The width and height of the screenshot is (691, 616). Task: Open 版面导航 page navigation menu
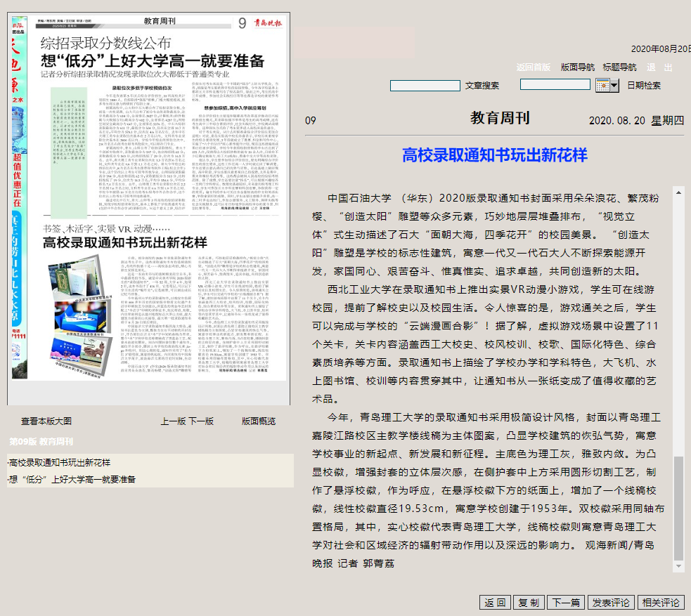coord(578,67)
